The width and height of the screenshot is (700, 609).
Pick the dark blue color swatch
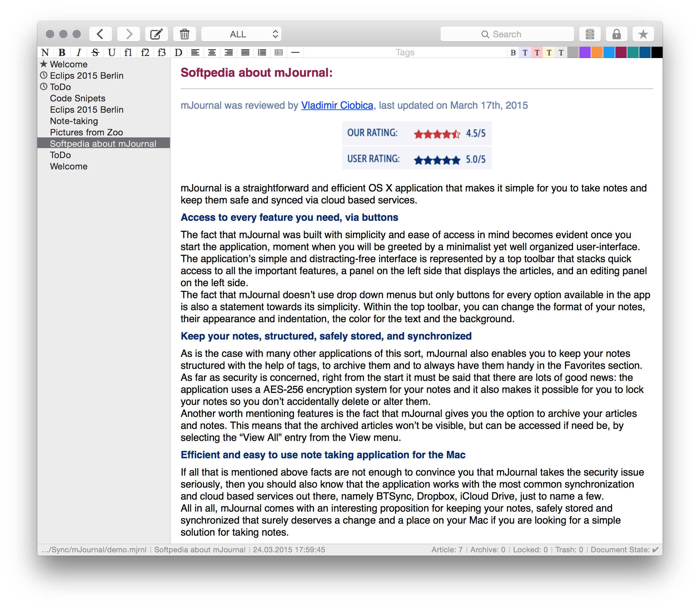pyautogui.click(x=644, y=52)
